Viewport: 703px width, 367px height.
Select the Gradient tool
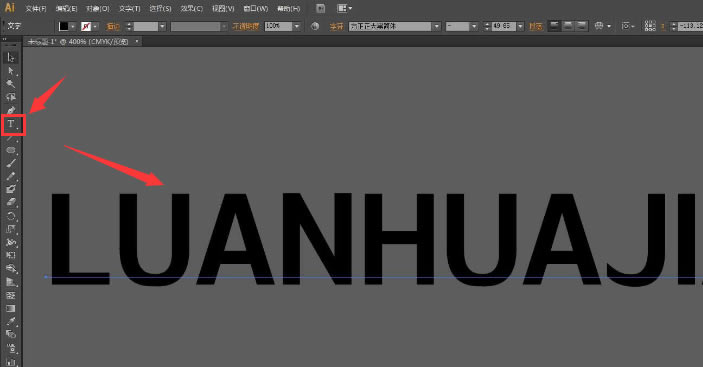[11, 308]
